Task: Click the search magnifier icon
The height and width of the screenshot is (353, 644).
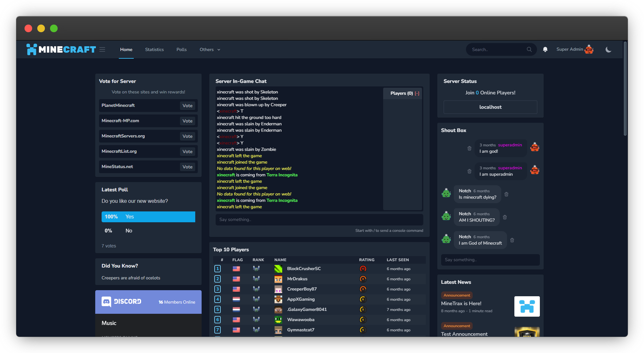Action: coord(529,49)
